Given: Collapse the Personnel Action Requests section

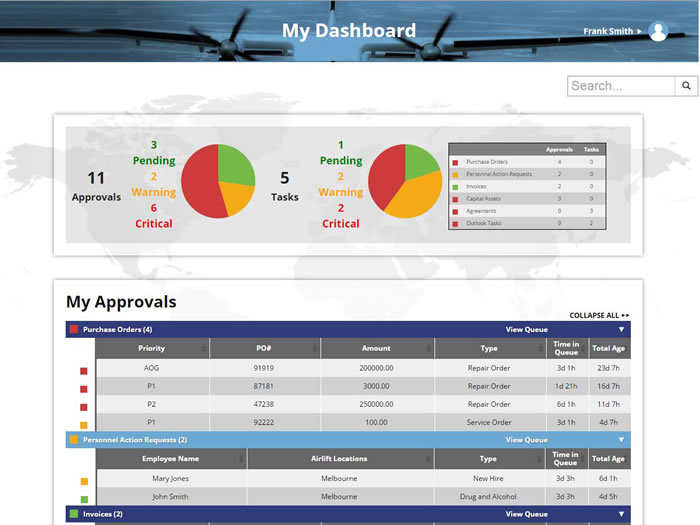Looking at the screenshot, I should pos(621,440).
